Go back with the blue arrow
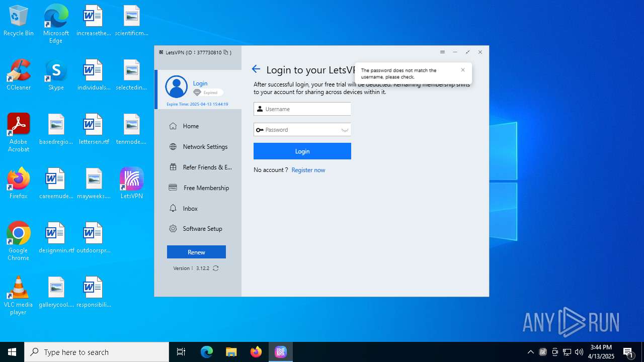The image size is (644, 362). pyautogui.click(x=256, y=69)
